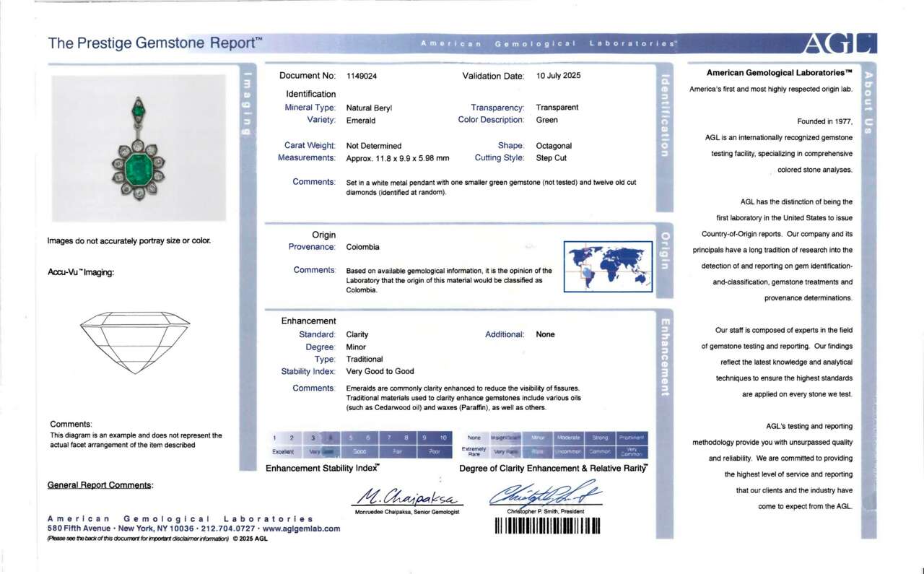
Task: Select the vertical About Us tab
Action: pyautogui.click(x=868, y=103)
